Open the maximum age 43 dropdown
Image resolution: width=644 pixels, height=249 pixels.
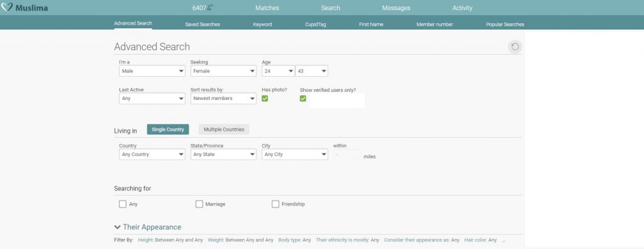tap(311, 71)
